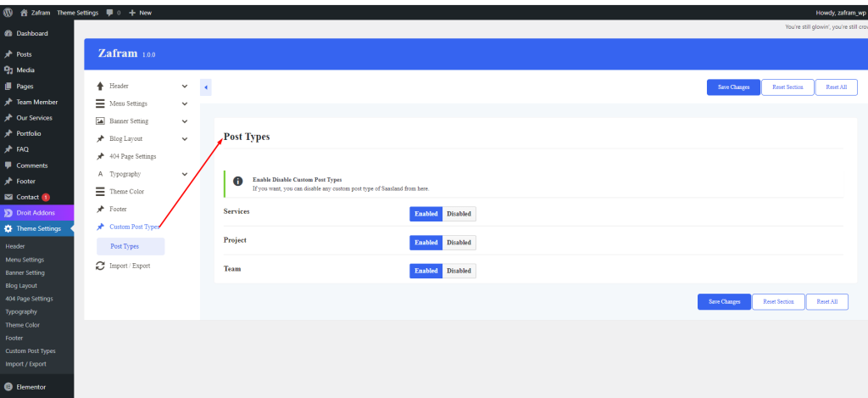Click the Media icon in sidebar
Screen dimensions: 868x398
[x=8, y=70]
